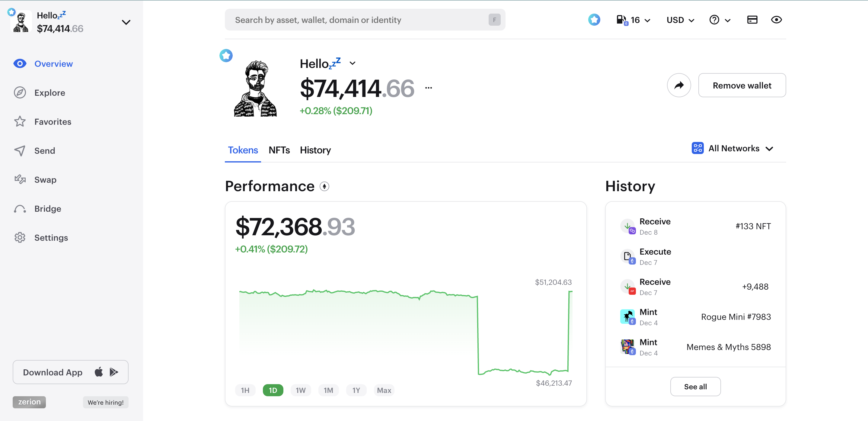Viewport: 868px width, 421px height.
Task: Click the Ethereum icon next to Performance
Action: coord(324,186)
